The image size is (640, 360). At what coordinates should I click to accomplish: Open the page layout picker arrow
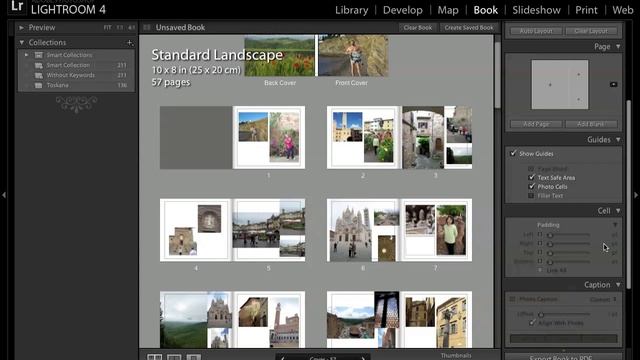(x=613, y=84)
